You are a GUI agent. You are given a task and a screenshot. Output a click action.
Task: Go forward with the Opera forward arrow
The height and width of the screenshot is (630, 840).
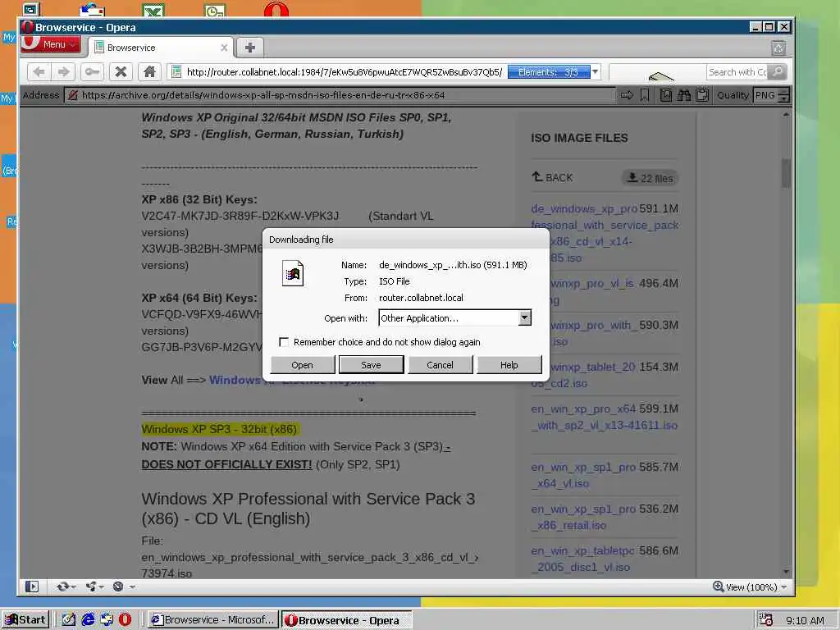(x=63, y=72)
